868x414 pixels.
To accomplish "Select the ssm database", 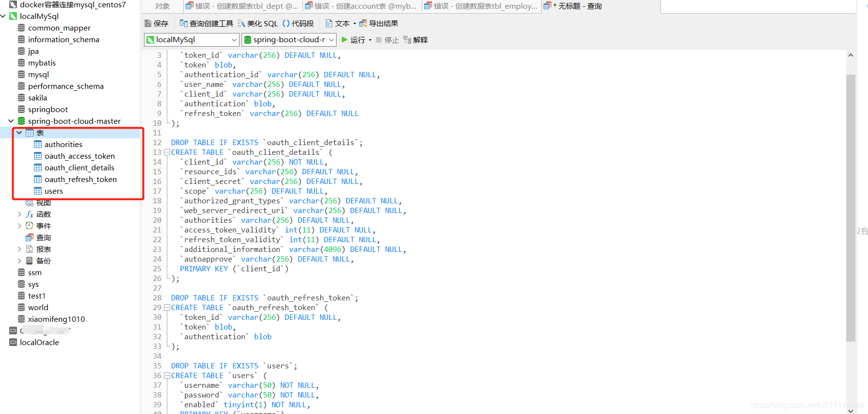I will [x=35, y=273].
